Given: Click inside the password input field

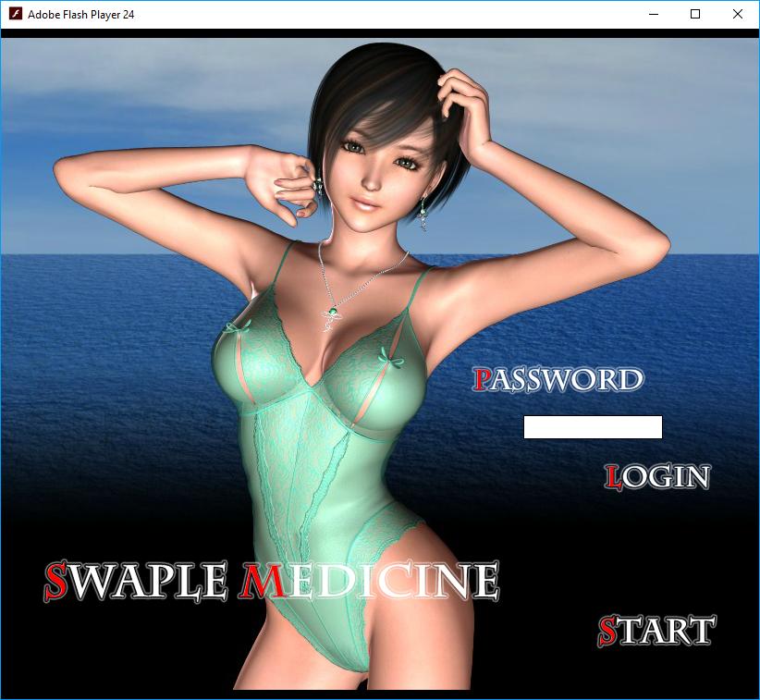Looking at the screenshot, I should coord(593,427).
